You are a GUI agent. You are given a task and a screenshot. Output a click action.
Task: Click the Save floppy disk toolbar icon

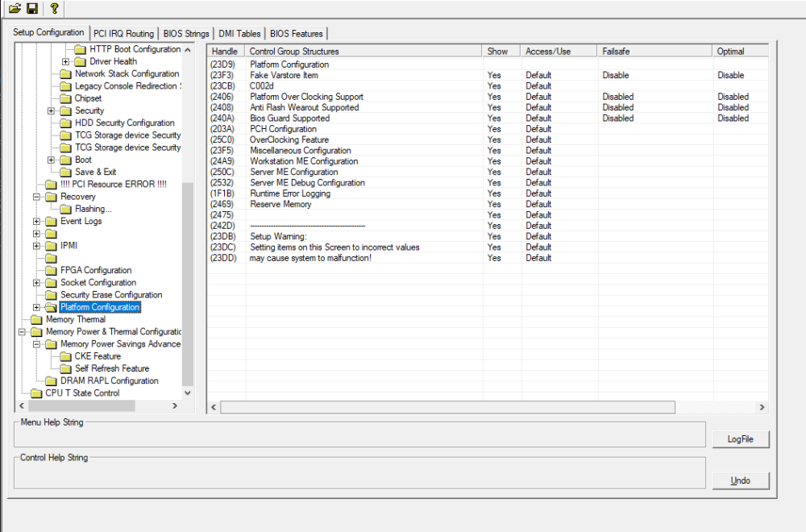tap(32, 8)
